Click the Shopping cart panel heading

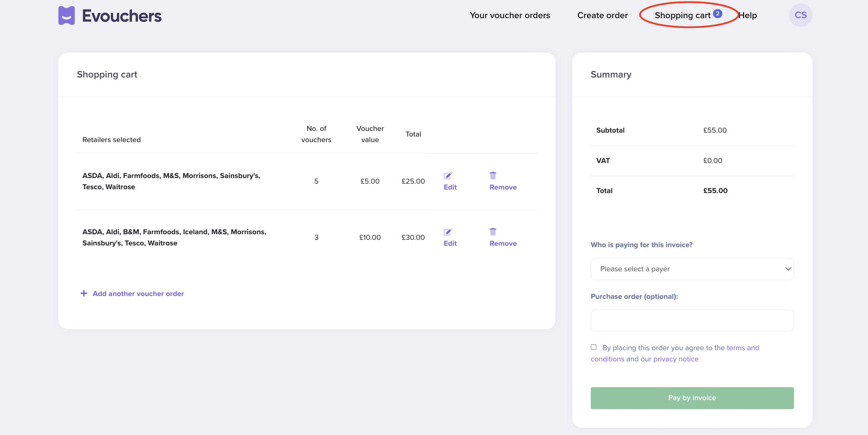pyautogui.click(x=107, y=74)
